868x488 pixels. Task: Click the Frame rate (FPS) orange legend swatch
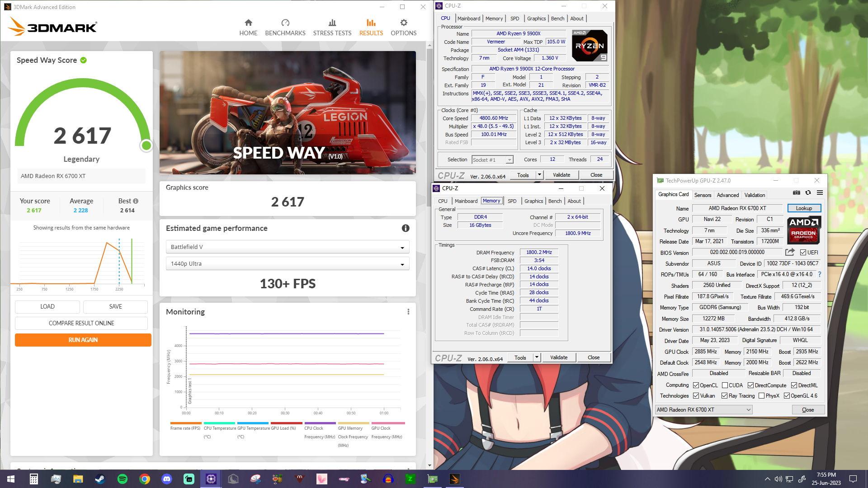tap(186, 423)
